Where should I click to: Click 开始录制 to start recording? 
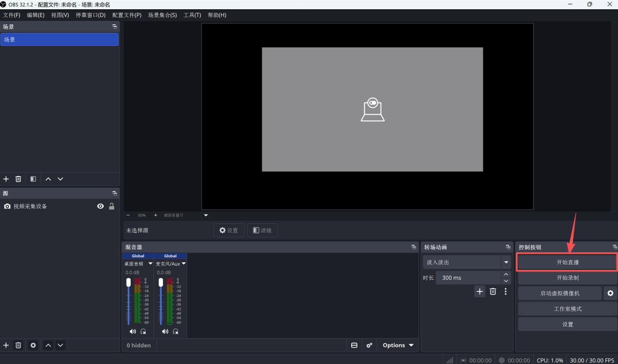pyautogui.click(x=568, y=278)
